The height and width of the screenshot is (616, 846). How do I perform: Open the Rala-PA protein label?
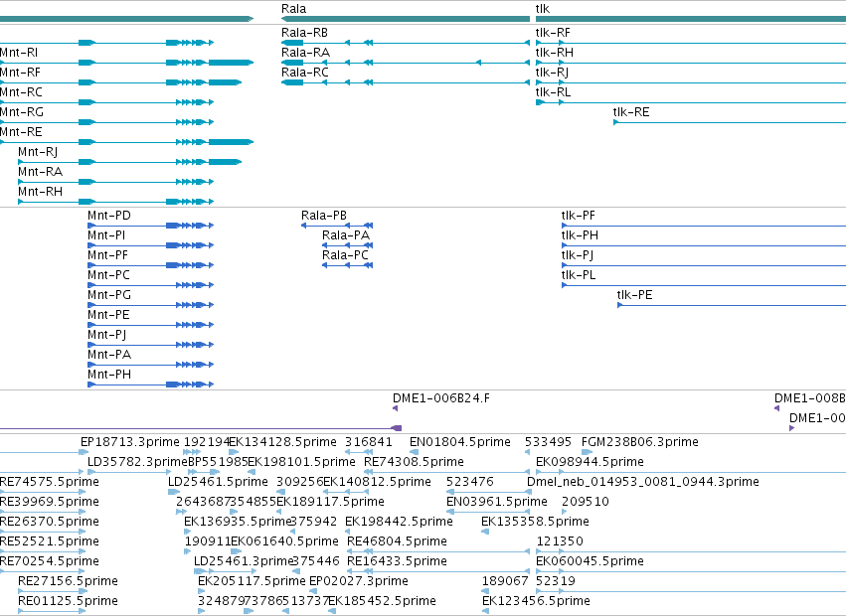[346, 235]
